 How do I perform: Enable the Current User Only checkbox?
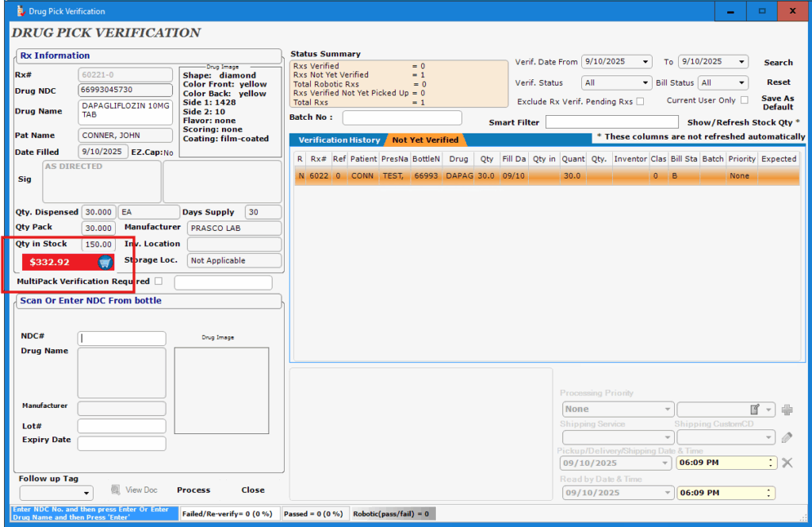point(744,100)
